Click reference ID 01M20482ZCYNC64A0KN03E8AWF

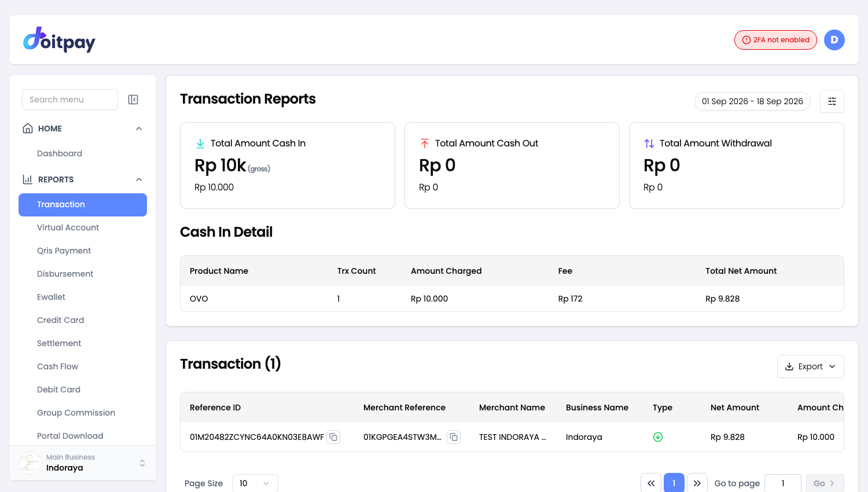[x=257, y=437]
